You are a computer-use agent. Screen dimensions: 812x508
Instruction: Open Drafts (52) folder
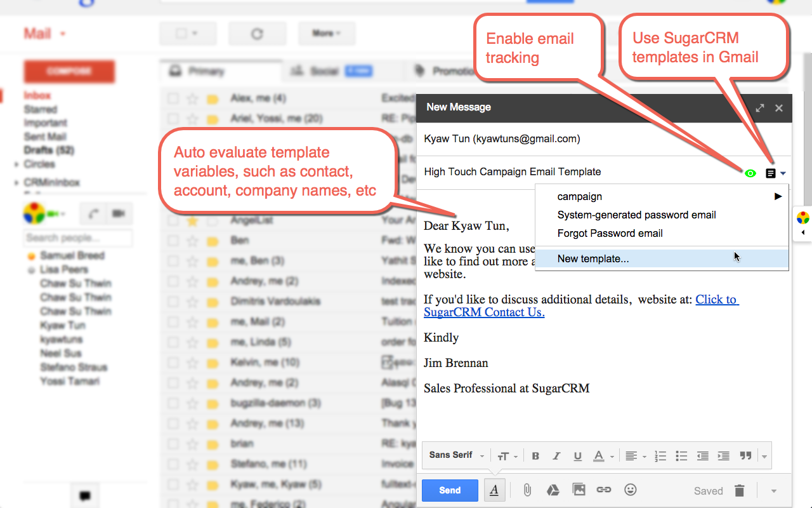tap(49, 150)
